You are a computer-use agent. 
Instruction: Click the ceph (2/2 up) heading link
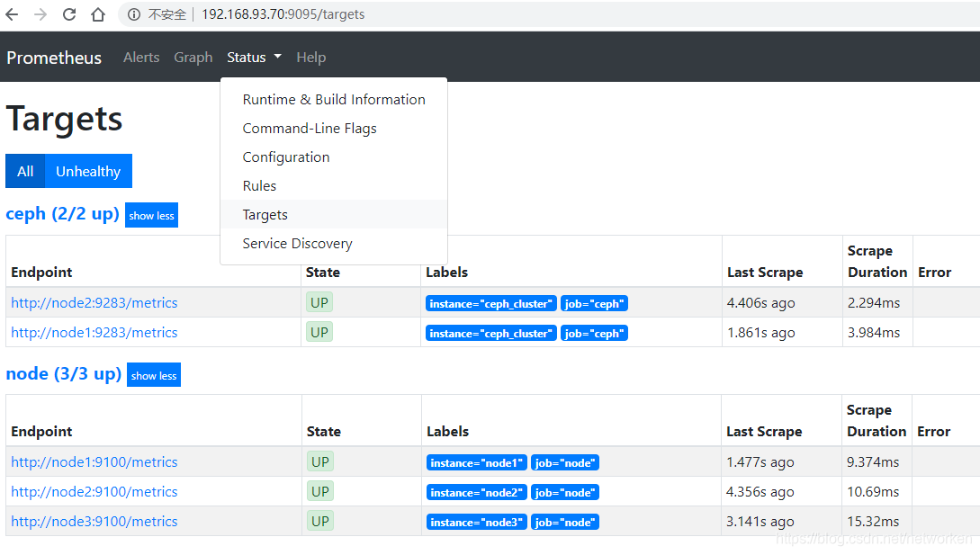pos(62,214)
